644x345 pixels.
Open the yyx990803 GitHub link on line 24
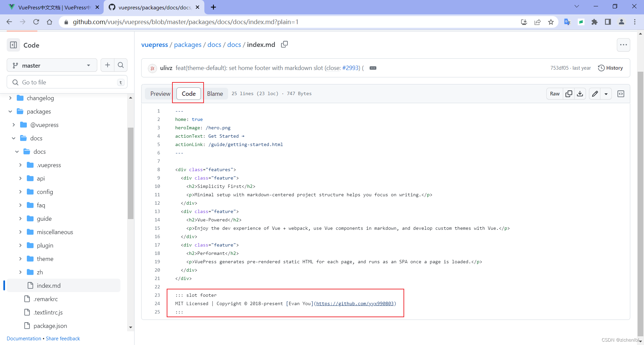(x=355, y=303)
